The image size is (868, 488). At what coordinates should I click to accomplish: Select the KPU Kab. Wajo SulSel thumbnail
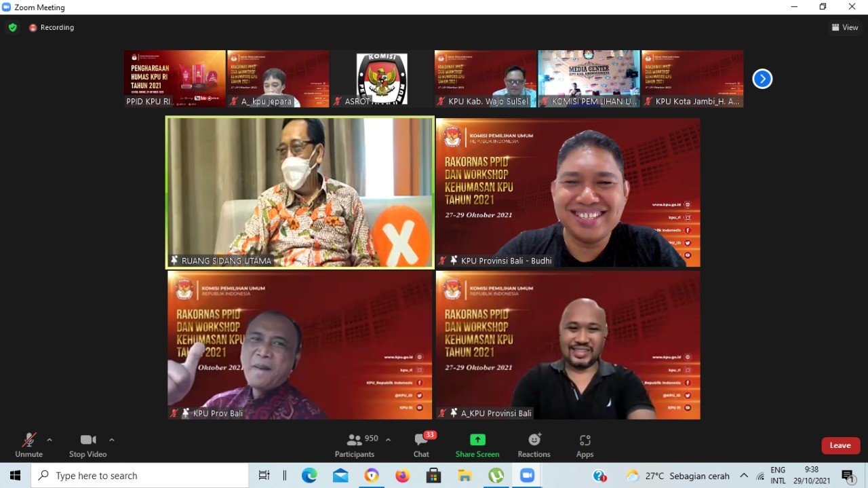pyautogui.click(x=485, y=79)
